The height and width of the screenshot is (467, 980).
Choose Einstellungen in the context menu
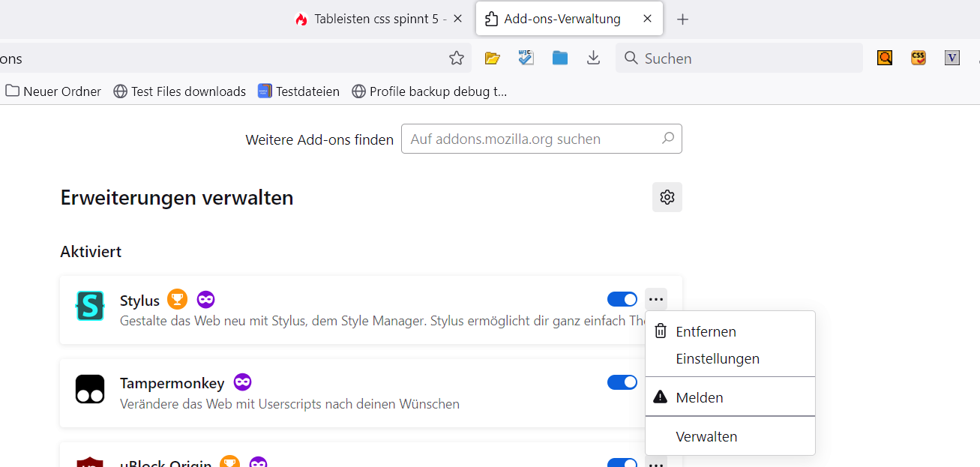(x=717, y=359)
